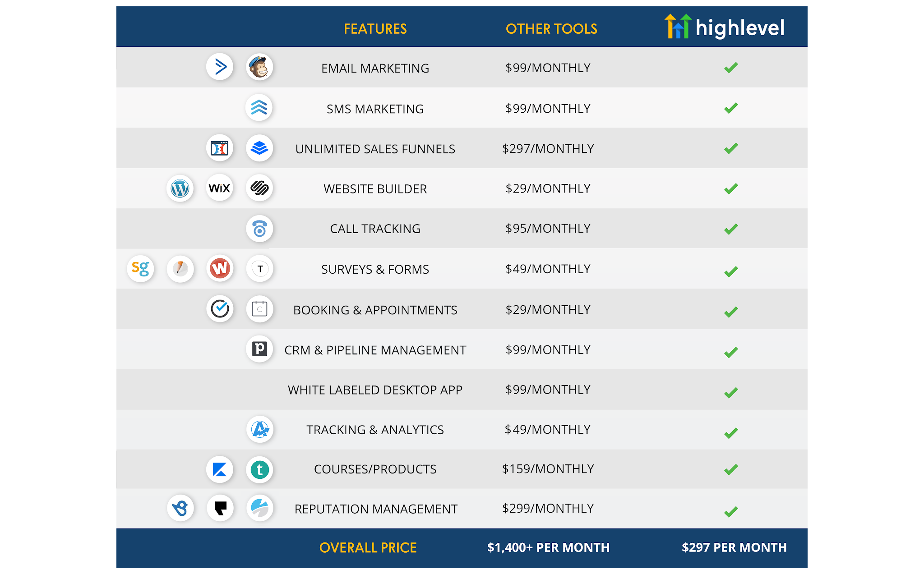Click the Call Tracking green checkmark
This screenshot has width=924, height=574.
(x=731, y=229)
